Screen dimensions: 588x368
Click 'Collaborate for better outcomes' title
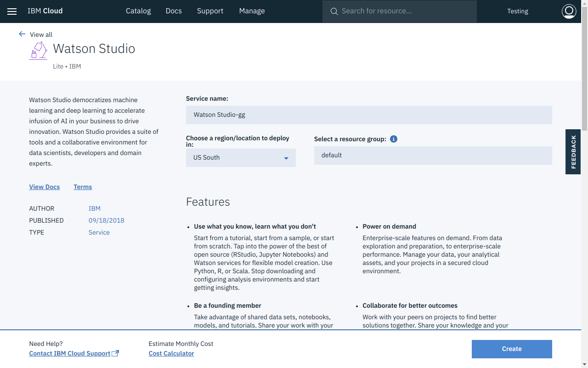coord(410,305)
